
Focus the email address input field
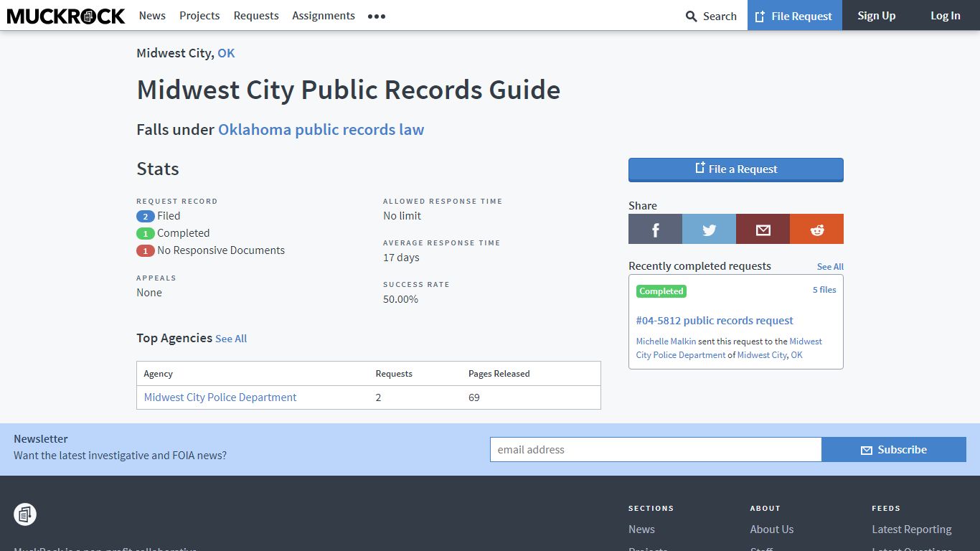tap(656, 450)
